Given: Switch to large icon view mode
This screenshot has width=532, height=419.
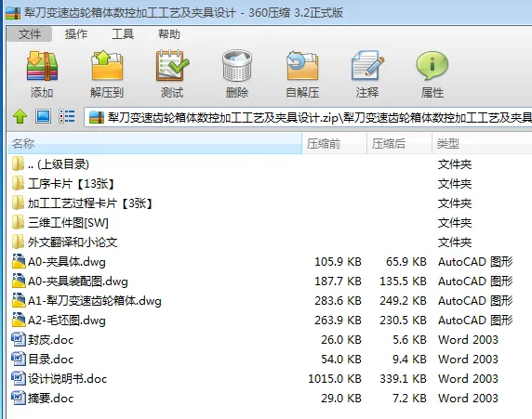Looking at the screenshot, I should [x=44, y=116].
